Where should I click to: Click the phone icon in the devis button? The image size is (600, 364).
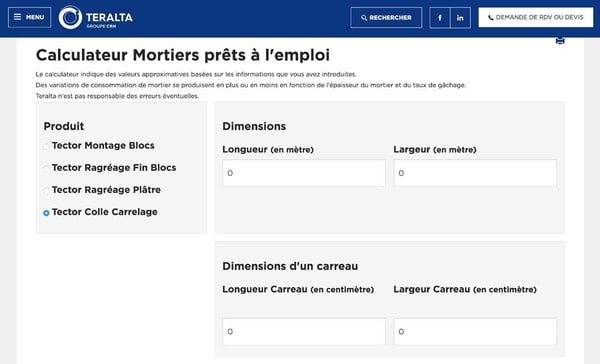(x=491, y=18)
